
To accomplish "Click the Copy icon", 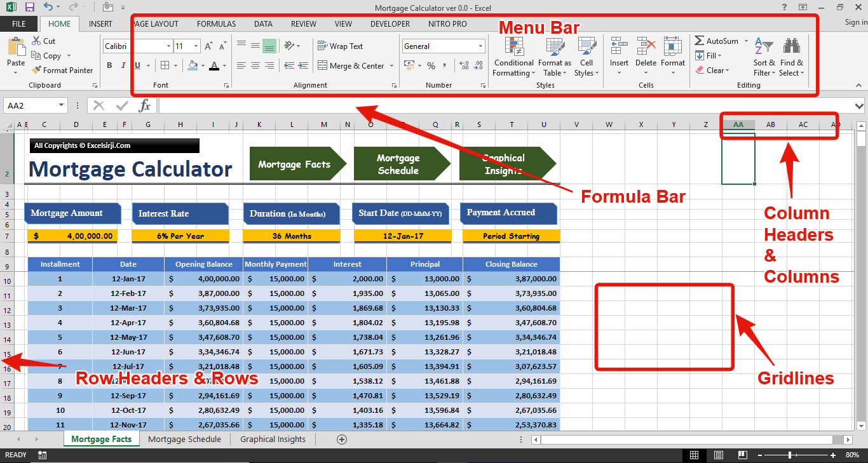I will click(36, 56).
